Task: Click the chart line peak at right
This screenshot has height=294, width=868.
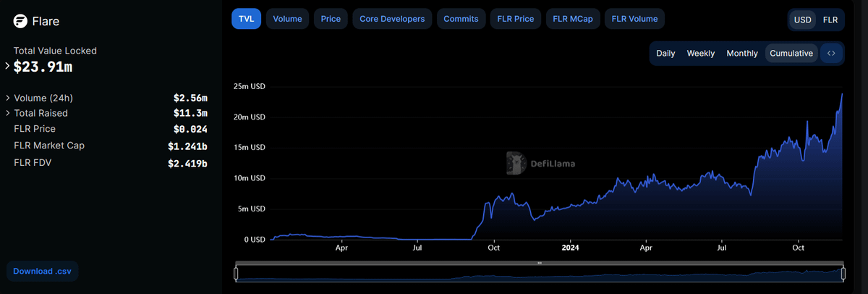Action: point(841,93)
